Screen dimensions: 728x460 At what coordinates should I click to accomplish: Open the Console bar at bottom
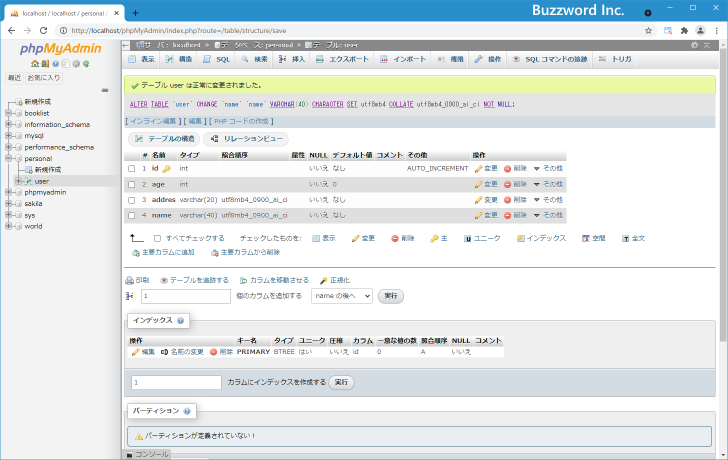tap(148, 454)
